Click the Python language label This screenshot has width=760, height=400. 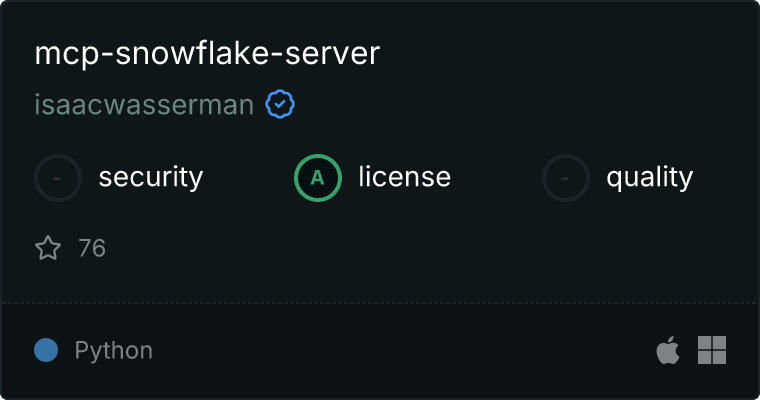pyautogui.click(x=114, y=351)
